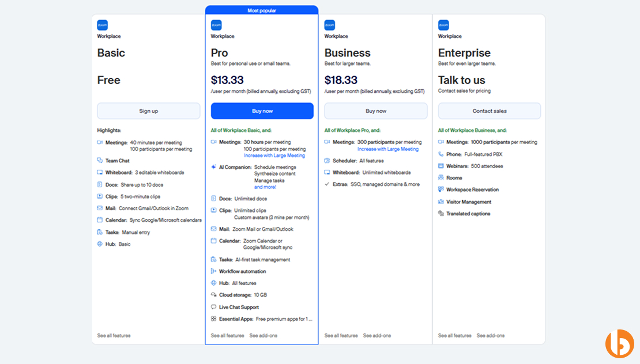Click the $13.33 Pro price
This screenshot has width=640, height=364.
point(227,80)
